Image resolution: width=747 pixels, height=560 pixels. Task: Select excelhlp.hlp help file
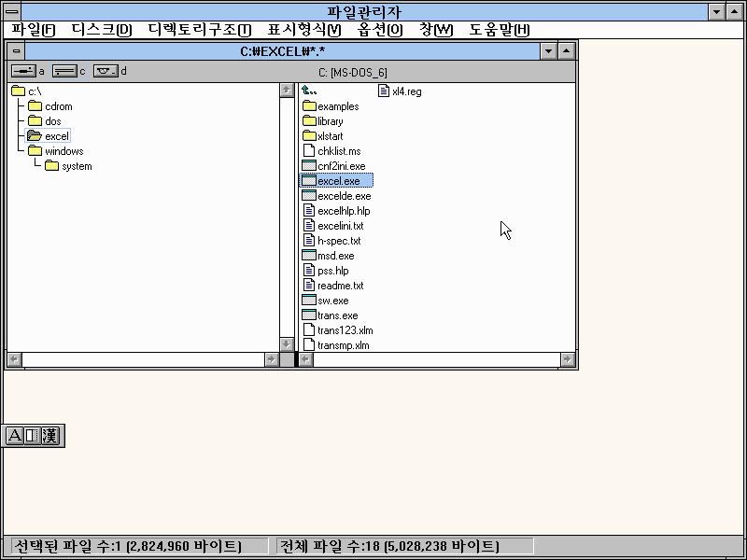[x=336, y=211]
